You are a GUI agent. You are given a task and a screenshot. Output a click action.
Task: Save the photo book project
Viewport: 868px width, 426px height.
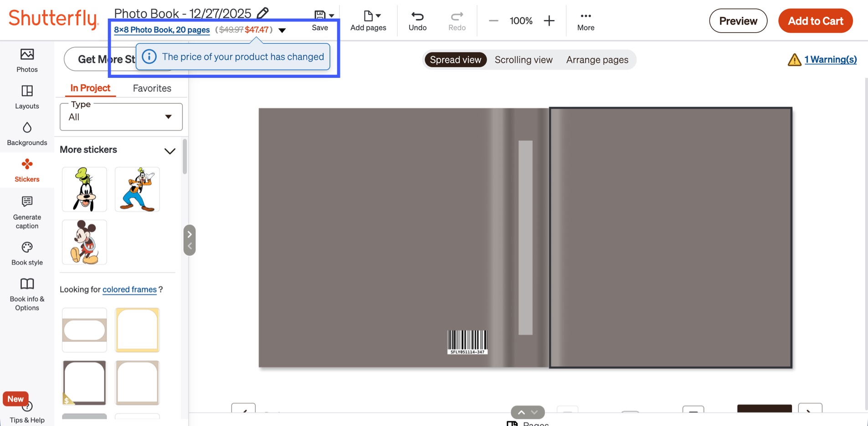click(x=320, y=21)
